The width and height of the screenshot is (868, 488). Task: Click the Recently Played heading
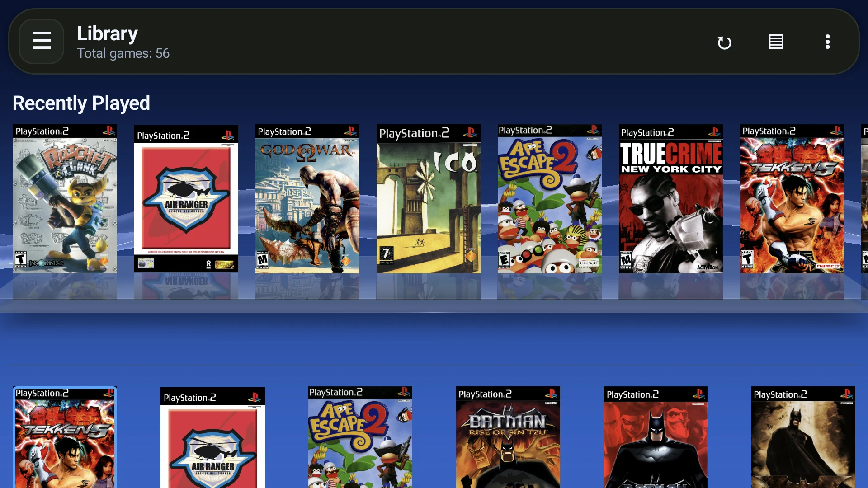[x=81, y=103]
